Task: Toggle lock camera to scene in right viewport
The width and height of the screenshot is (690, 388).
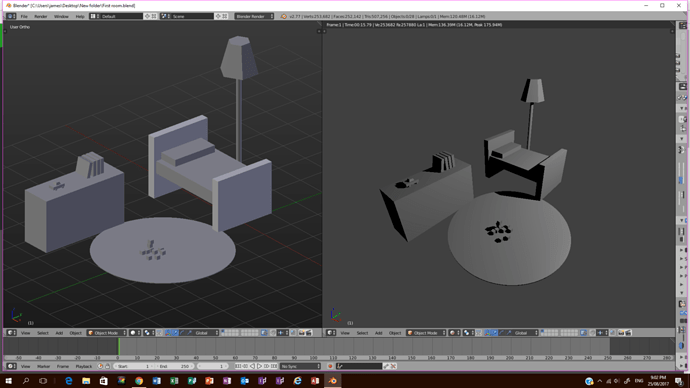Action: point(584,333)
